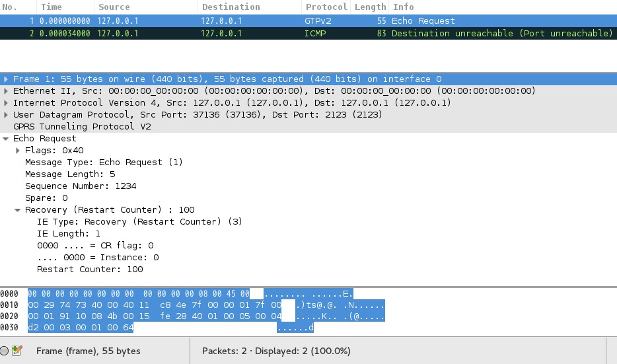617x364 pixels.
Task: Select Spare: 0 field
Action: pos(46,198)
